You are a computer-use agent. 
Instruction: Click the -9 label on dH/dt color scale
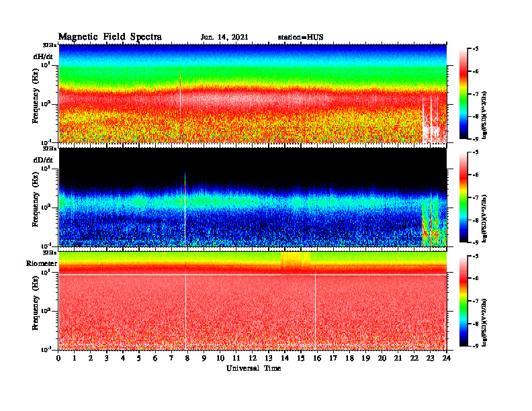click(x=476, y=139)
